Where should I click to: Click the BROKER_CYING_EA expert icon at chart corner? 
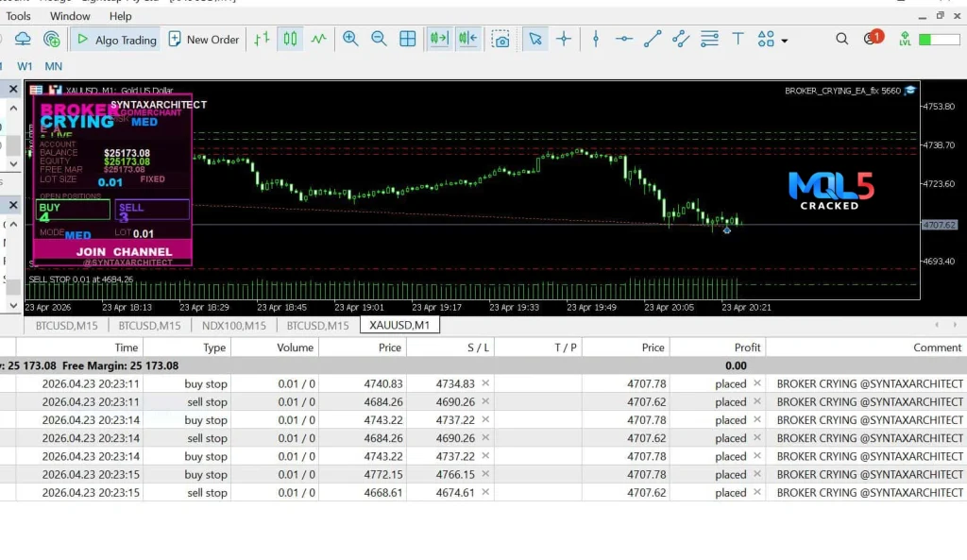[909, 91]
